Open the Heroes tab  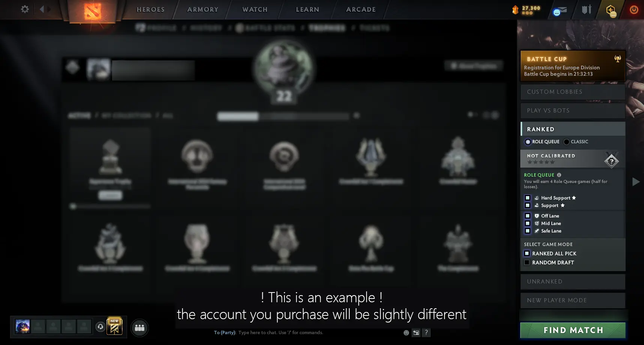coord(151,9)
